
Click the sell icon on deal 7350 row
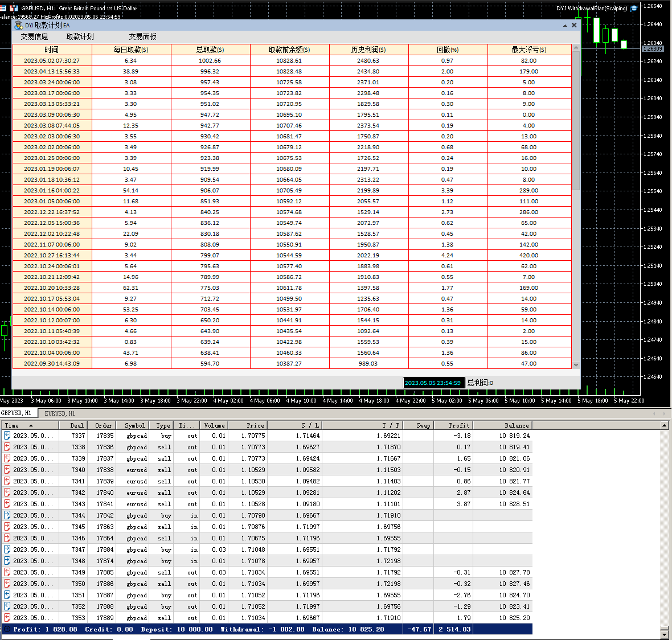(7, 584)
